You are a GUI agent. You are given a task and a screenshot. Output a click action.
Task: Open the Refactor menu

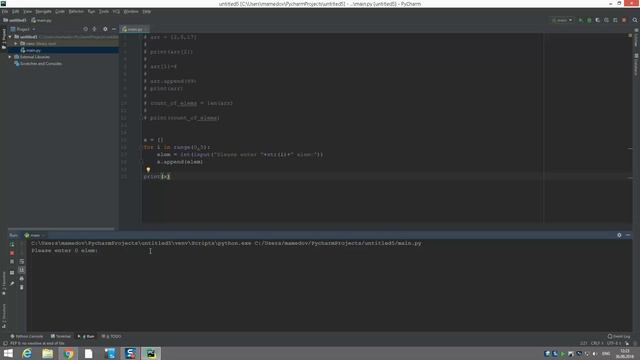coord(76,11)
